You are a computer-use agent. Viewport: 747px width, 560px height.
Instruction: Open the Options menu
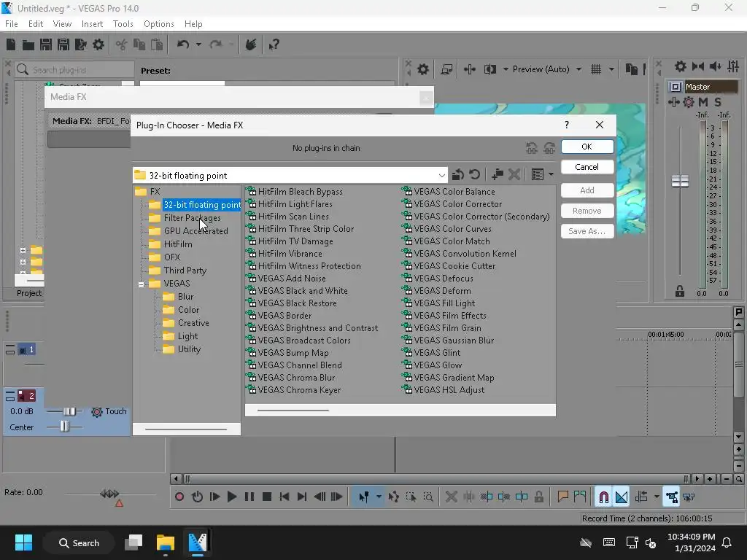[158, 24]
